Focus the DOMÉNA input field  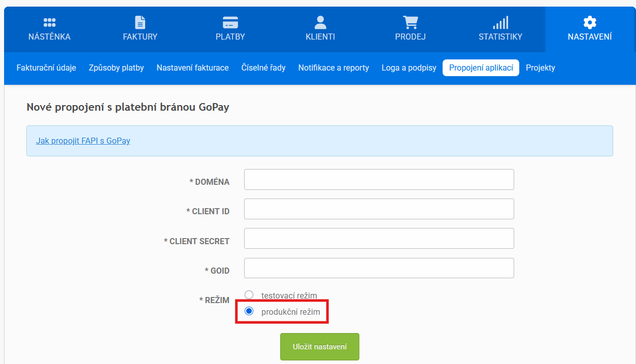pos(379,180)
